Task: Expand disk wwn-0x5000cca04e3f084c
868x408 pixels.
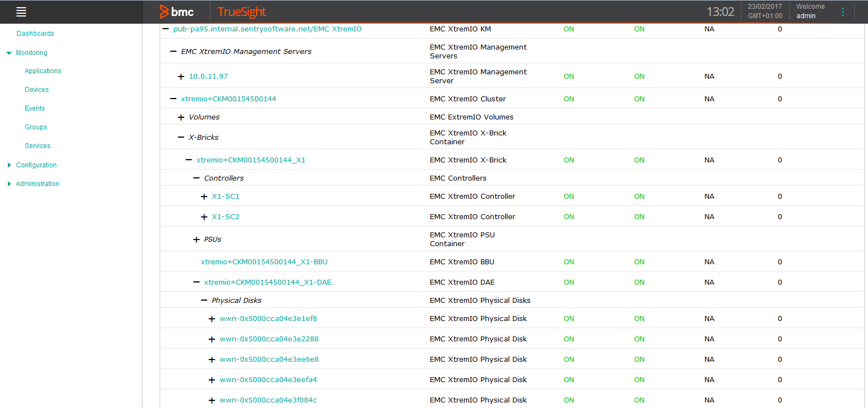Action: click(212, 400)
